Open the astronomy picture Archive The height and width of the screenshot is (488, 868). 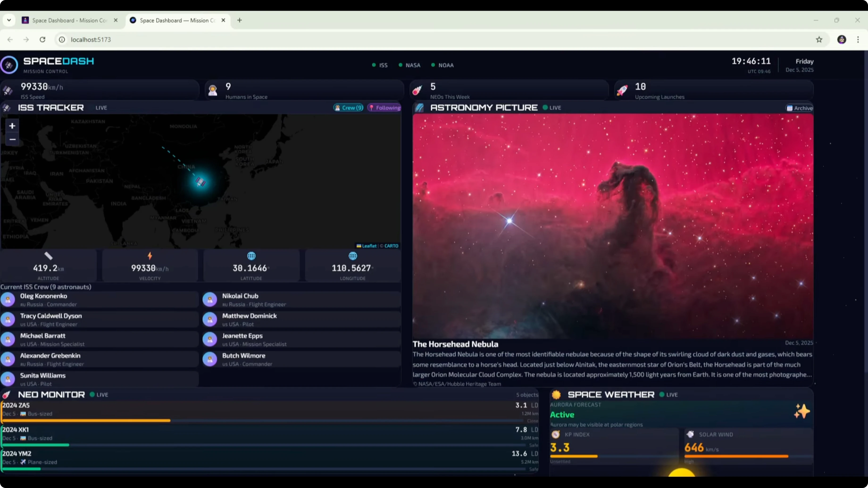(x=800, y=108)
